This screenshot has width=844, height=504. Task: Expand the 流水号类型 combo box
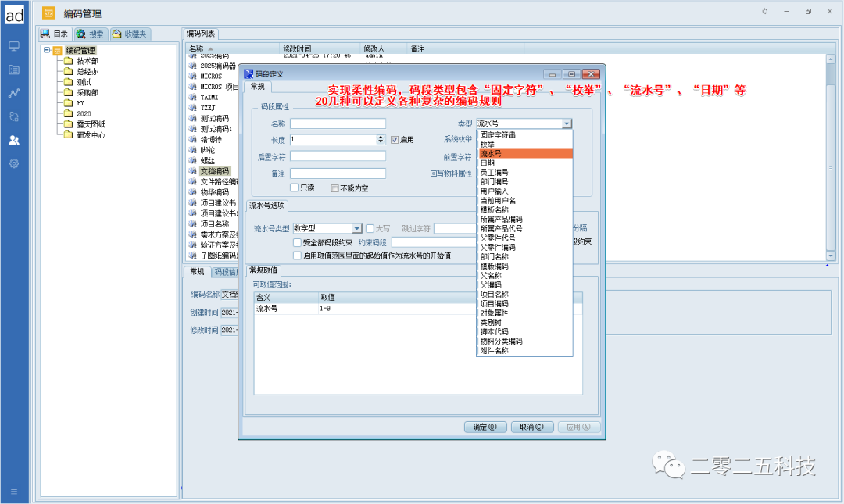pyautogui.click(x=357, y=229)
